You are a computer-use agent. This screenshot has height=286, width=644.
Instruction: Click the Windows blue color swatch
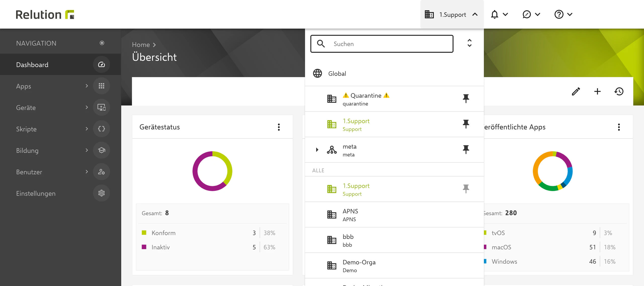point(485,261)
